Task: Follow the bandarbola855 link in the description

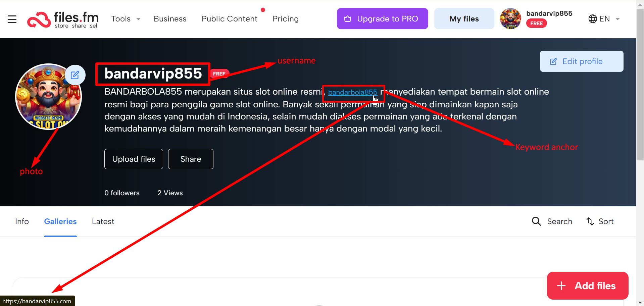Action: point(352,92)
